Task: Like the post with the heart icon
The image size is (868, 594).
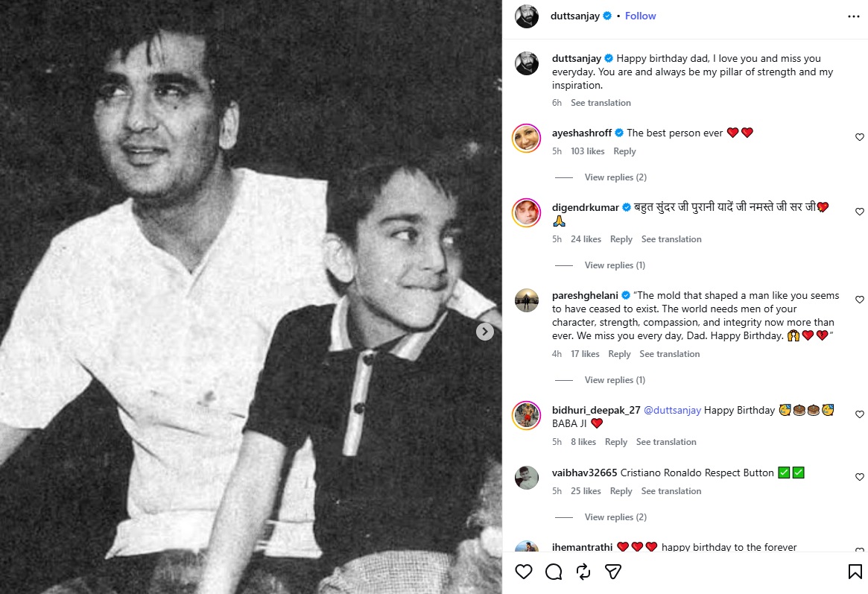Action: point(523,572)
